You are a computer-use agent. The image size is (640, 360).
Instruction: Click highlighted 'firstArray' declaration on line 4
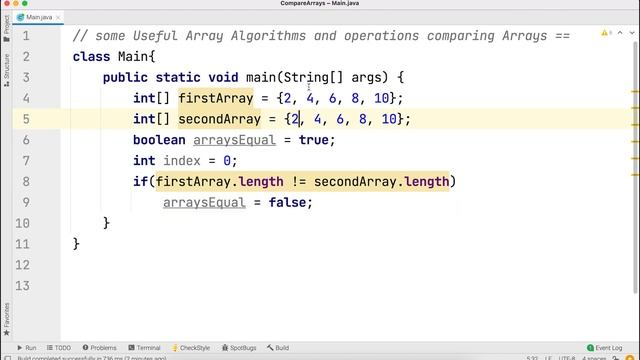coord(216,98)
